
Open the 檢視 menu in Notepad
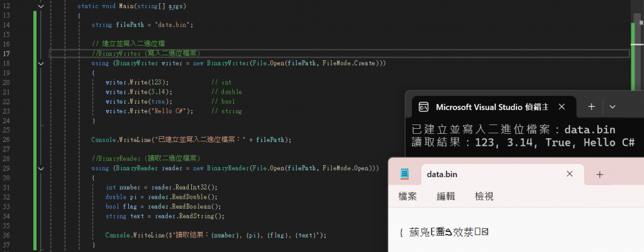484,197
